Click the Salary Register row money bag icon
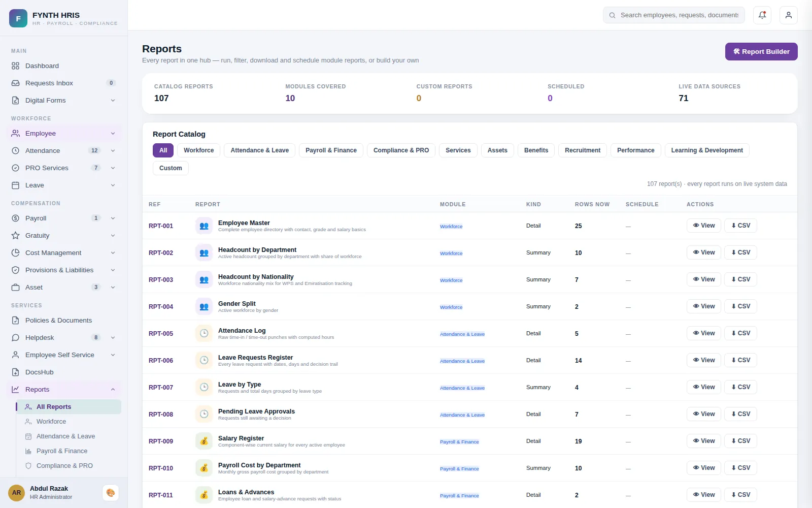 point(204,441)
